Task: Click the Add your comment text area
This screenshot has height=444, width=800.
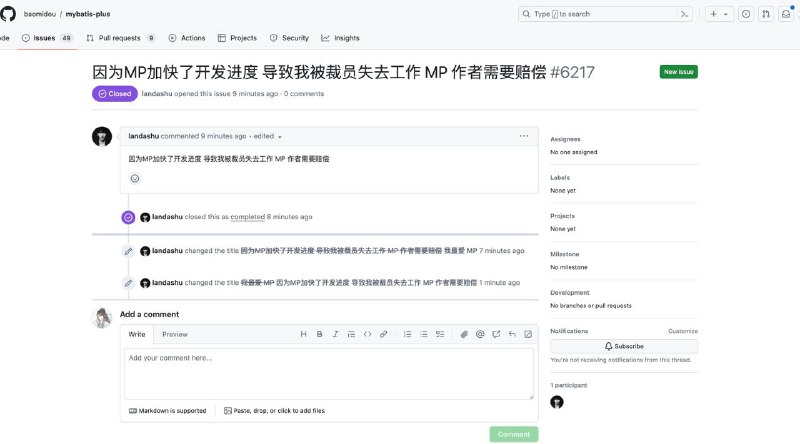Action: (x=329, y=374)
